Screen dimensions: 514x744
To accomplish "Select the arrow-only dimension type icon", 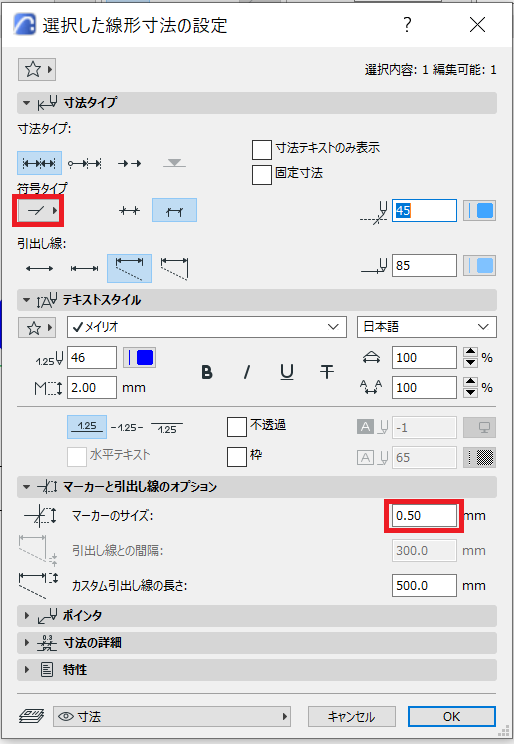I will 129,164.
